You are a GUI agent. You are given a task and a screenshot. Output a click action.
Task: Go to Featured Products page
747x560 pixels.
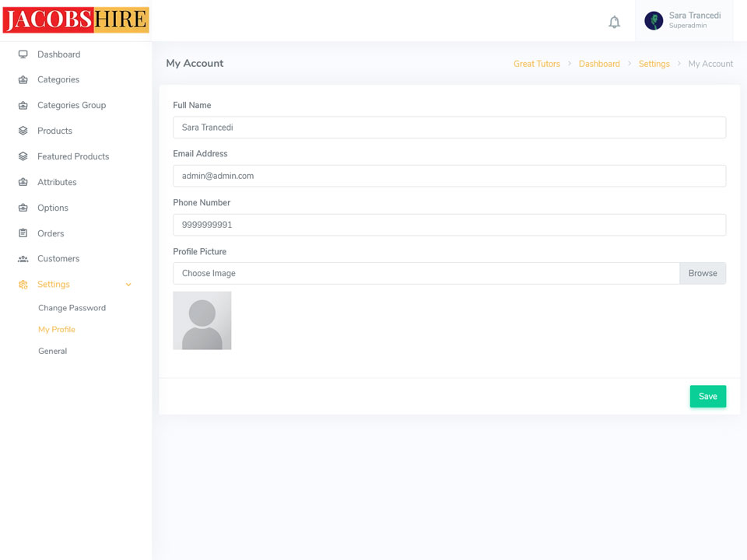(x=73, y=156)
